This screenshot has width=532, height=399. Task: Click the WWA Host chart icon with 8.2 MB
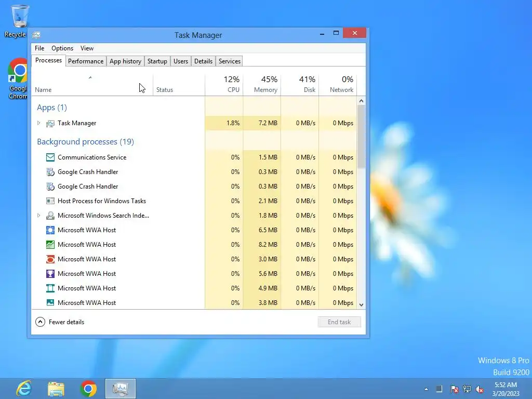[x=50, y=245]
